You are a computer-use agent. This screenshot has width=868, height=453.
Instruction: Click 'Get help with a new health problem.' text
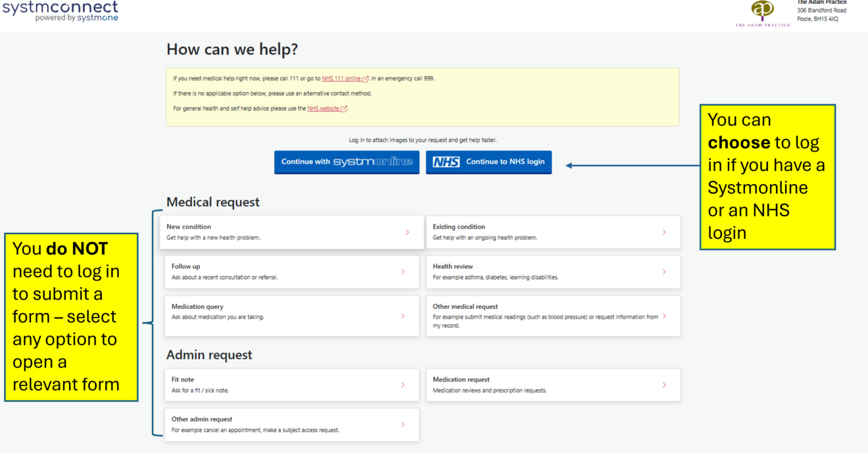pyautogui.click(x=213, y=238)
